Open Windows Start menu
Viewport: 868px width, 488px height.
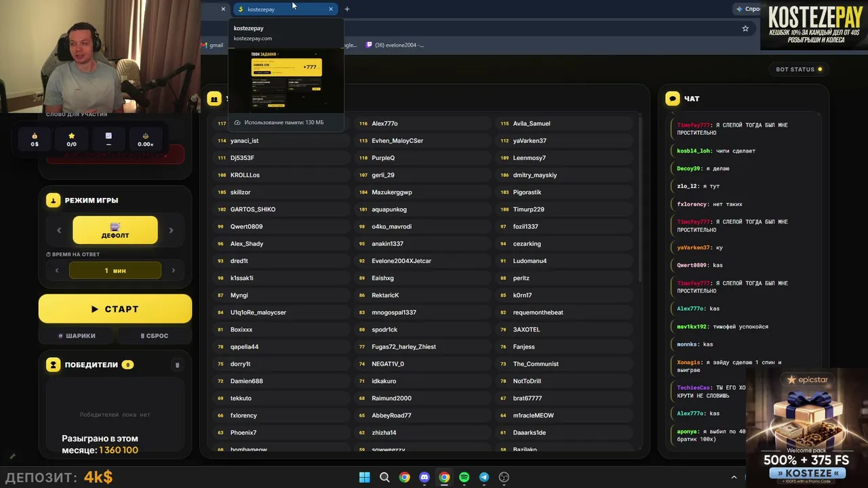364,477
